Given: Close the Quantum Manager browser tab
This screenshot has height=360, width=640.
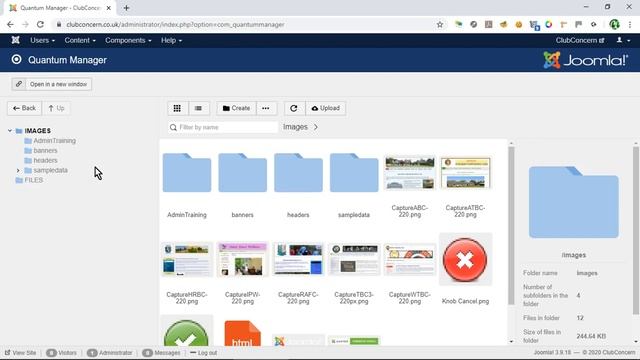Looking at the screenshot, I should (x=109, y=8).
